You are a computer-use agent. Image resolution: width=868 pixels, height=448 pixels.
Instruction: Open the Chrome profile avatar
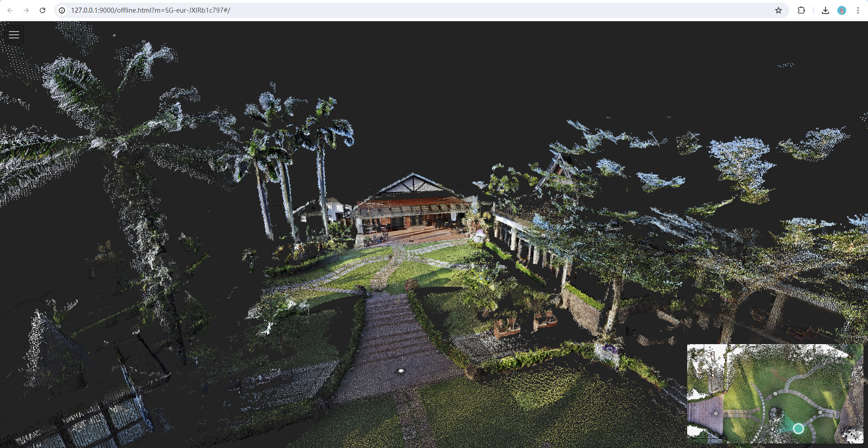point(841,10)
